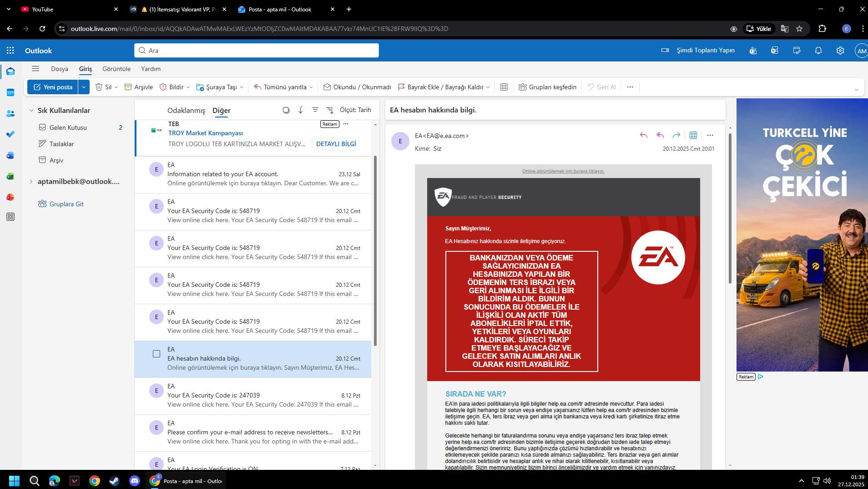Start a meeting with Şimdi Toplantı Yapın
Viewport: 868px width, 489px height.
pos(698,51)
